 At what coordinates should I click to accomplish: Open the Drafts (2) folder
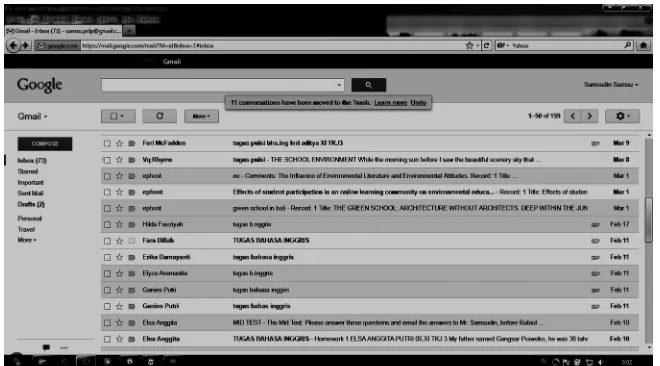(31, 204)
